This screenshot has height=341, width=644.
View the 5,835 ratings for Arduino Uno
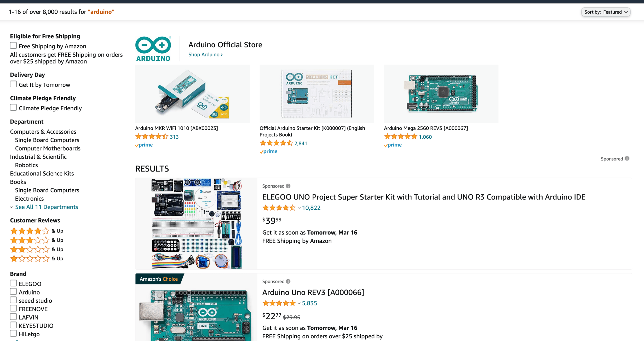tap(309, 303)
